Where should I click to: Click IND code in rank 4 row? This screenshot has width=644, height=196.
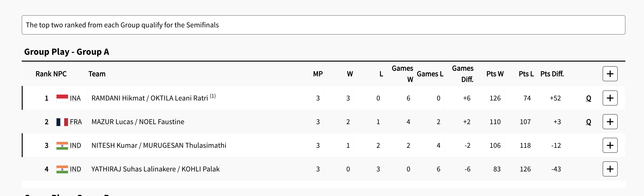[x=75, y=169]
